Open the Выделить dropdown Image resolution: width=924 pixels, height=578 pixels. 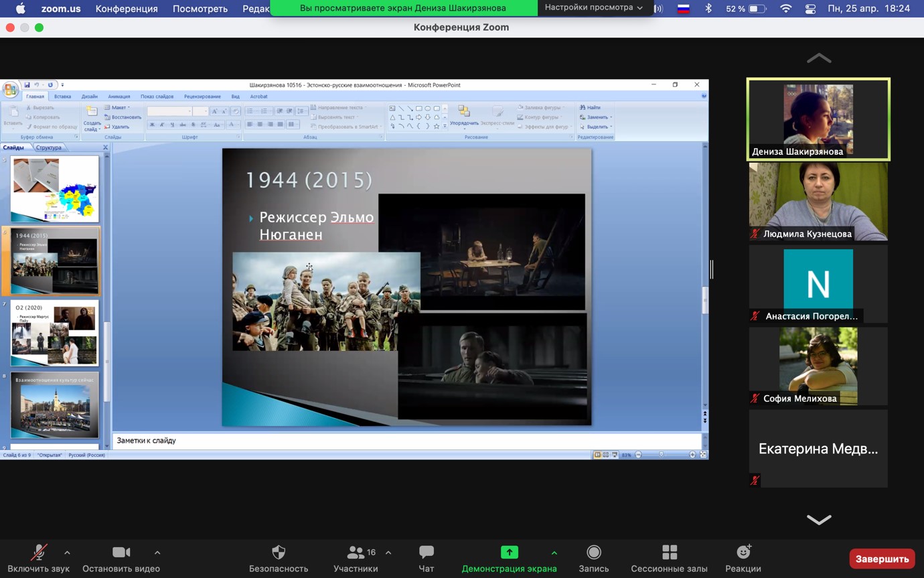(596, 127)
